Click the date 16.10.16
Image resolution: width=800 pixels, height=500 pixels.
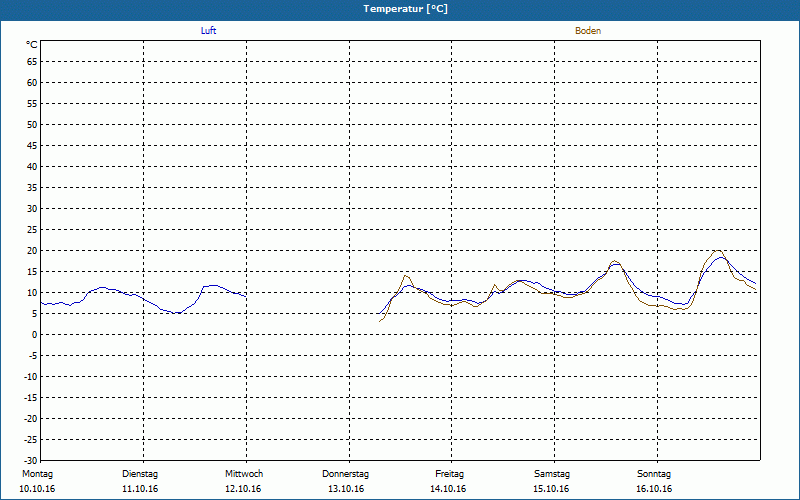[x=654, y=489]
